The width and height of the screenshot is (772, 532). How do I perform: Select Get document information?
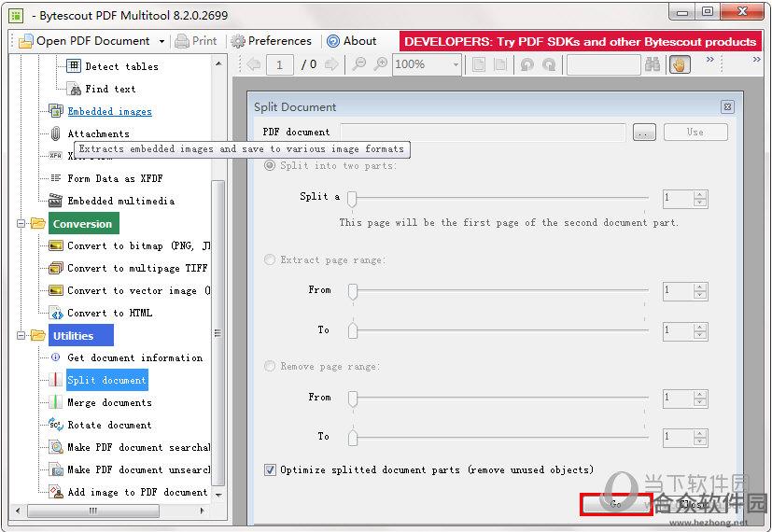click(135, 357)
